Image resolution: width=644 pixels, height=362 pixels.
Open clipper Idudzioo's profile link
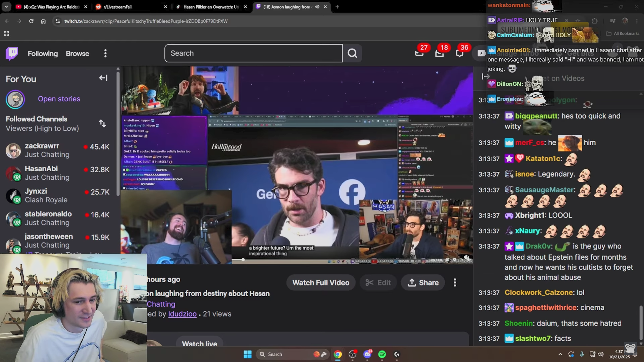pyautogui.click(x=182, y=314)
